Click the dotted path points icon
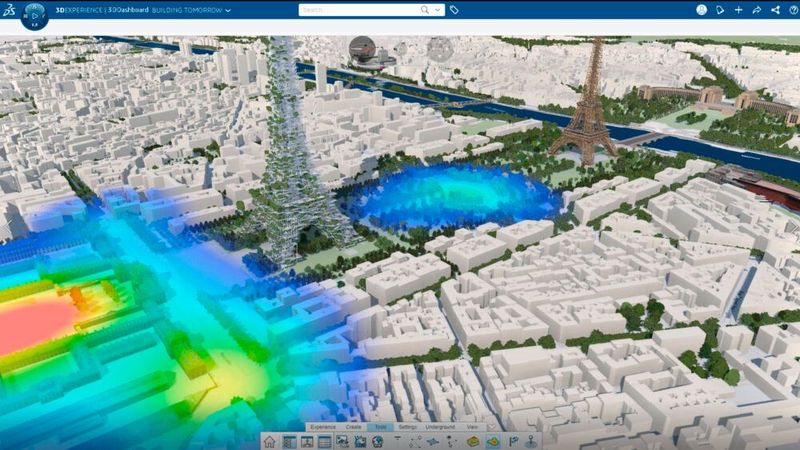This screenshot has height=450, width=800. (x=415, y=442)
